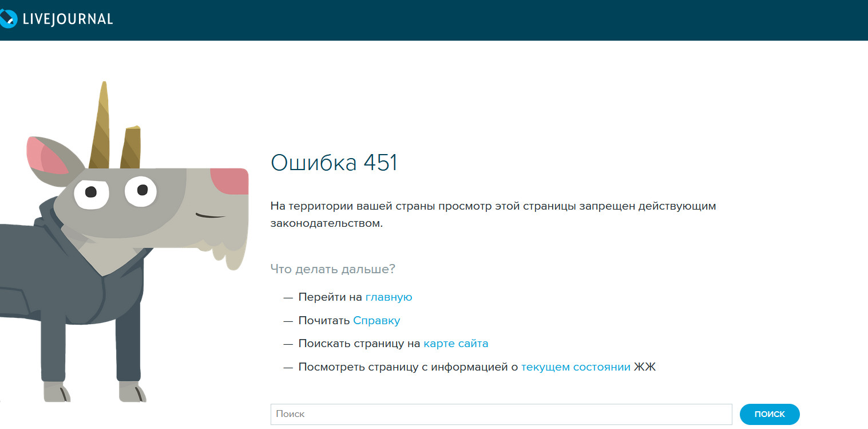Screen dimensions: 868x429
Task: Click the 'Что делать дальше?' subheading
Action: tap(332, 269)
